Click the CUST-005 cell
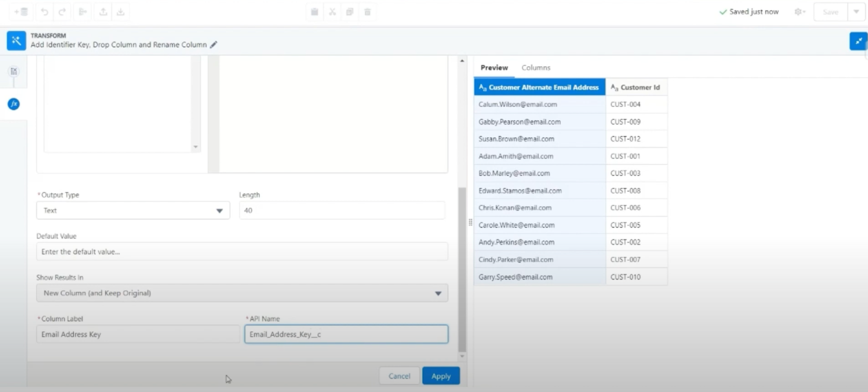Image resolution: width=868 pixels, height=392 pixels. coord(636,225)
